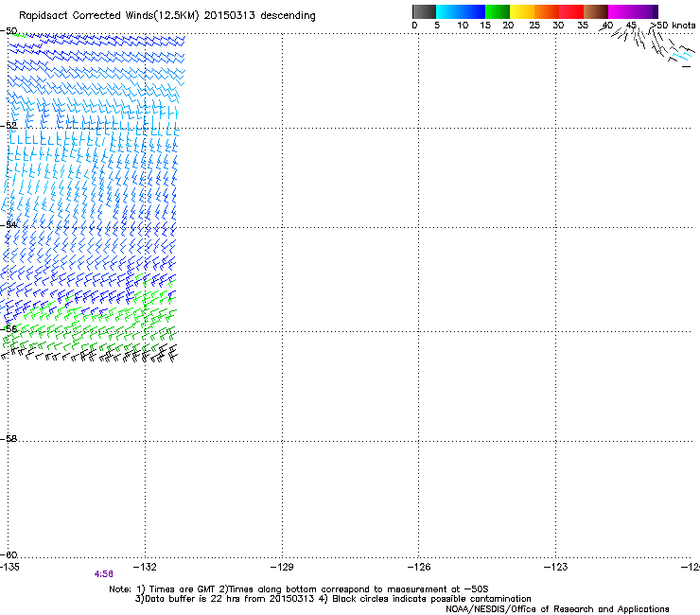
Task: Click the longitude label '-126'
Action: point(419,567)
